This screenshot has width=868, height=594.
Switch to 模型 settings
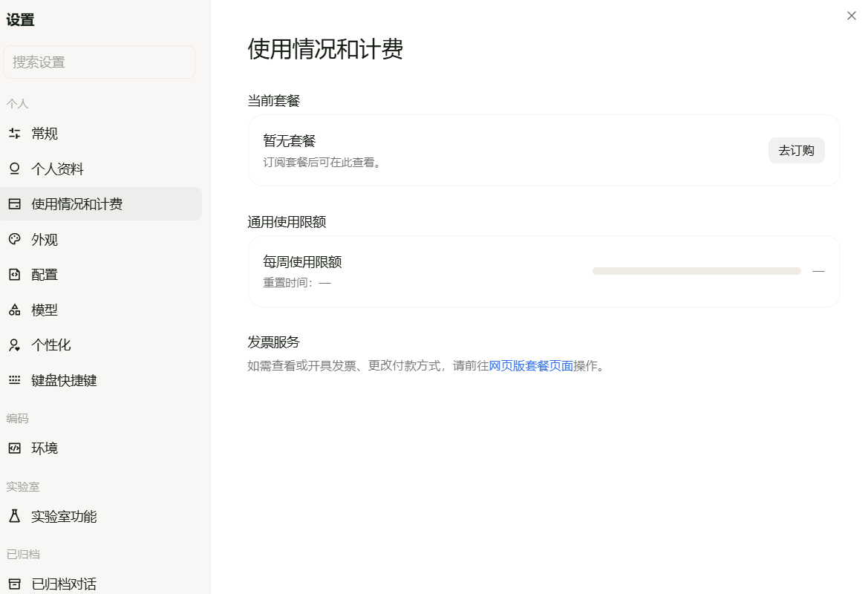click(101, 310)
